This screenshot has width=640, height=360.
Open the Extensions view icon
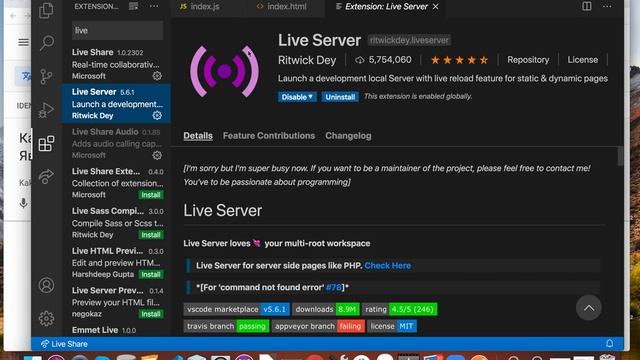click(46, 144)
